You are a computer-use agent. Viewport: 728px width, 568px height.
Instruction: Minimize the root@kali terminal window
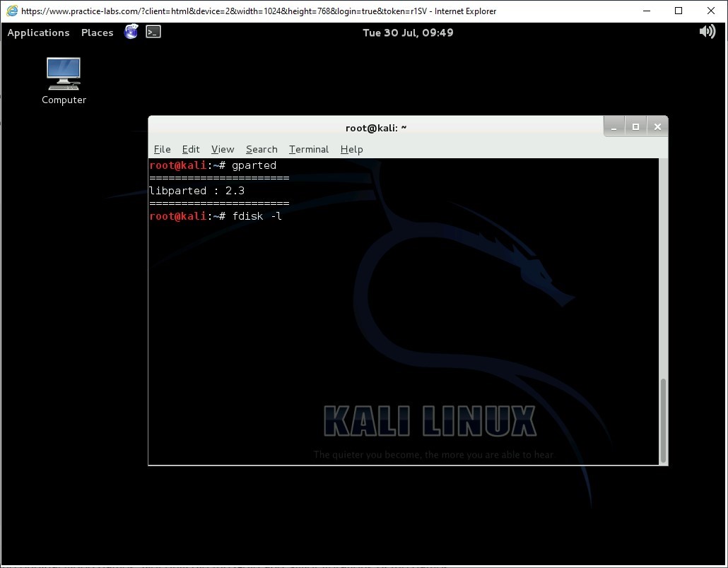click(x=614, y=127)
